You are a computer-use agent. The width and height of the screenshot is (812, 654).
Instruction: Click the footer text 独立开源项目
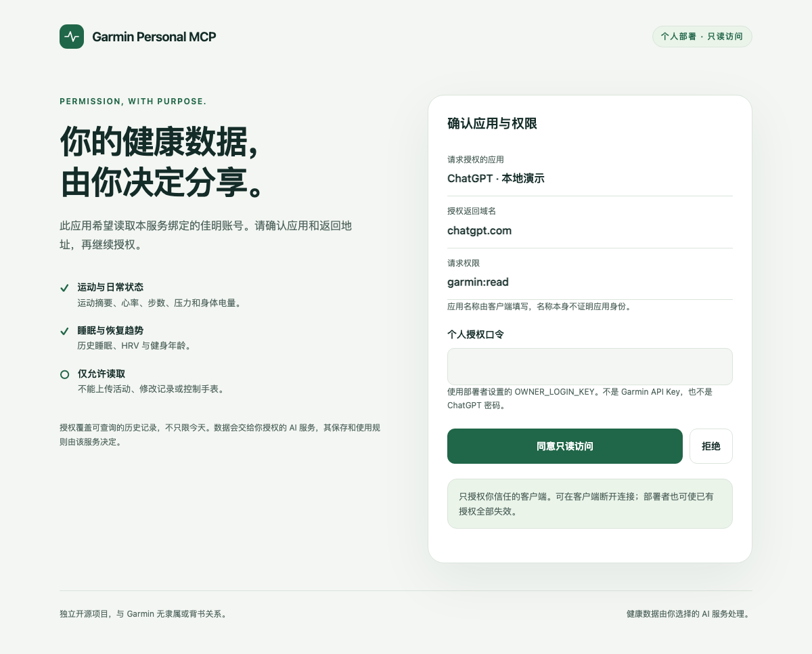pos(145,614)
